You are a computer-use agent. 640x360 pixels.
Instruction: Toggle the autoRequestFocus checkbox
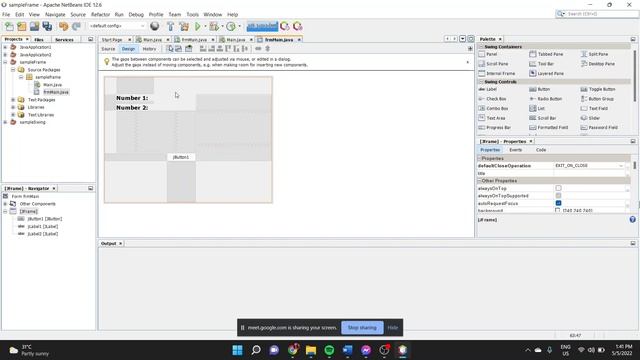[x=558, y=203]
